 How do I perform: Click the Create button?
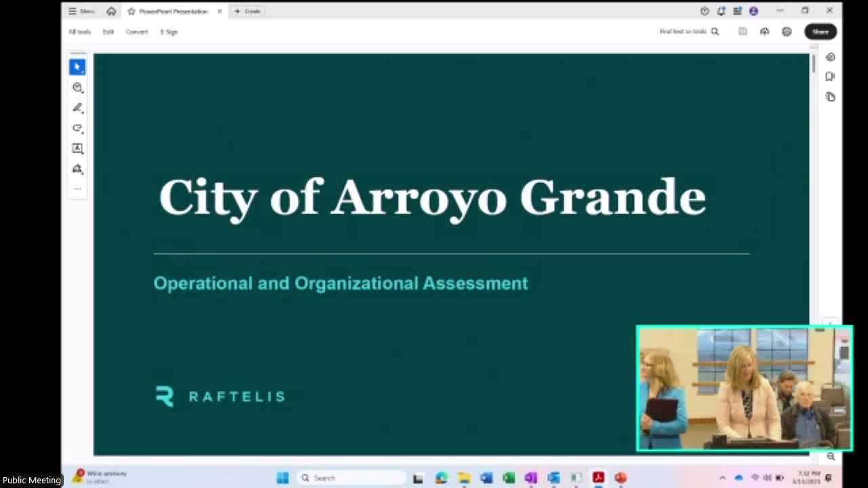(x=248, y=11)
